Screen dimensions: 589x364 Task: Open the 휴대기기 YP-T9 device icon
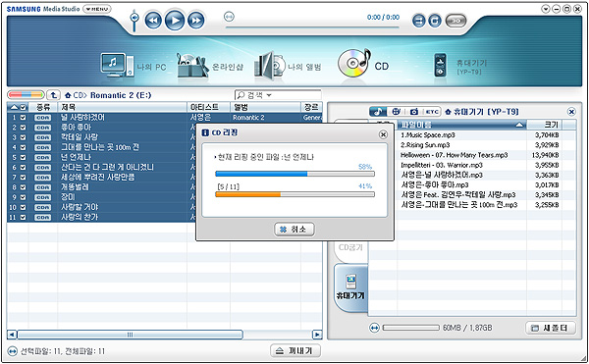coord(440,65)
